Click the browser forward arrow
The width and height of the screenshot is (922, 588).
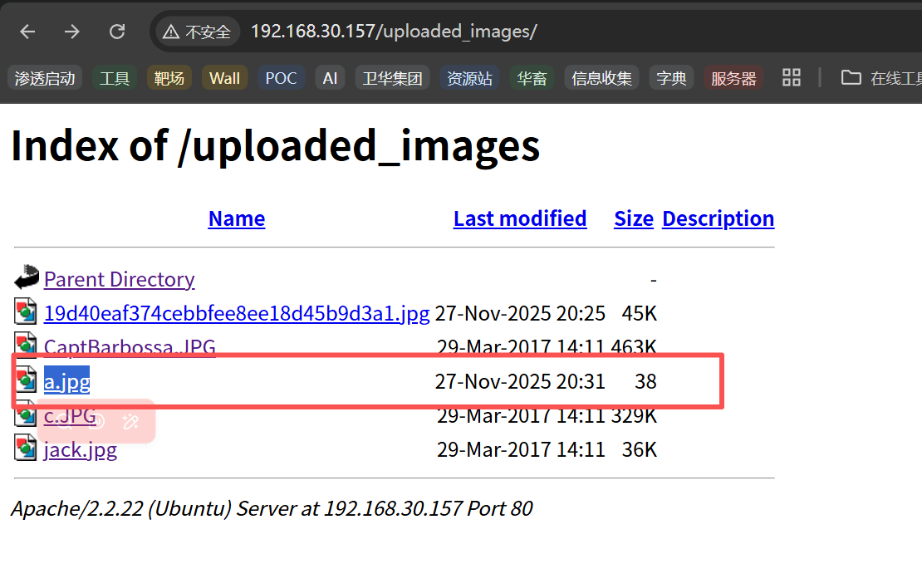72,32
